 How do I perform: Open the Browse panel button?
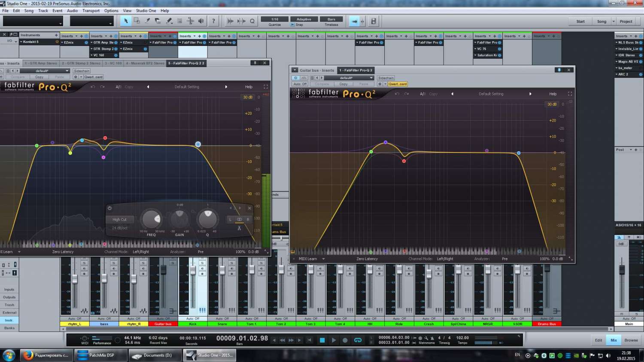631,340
